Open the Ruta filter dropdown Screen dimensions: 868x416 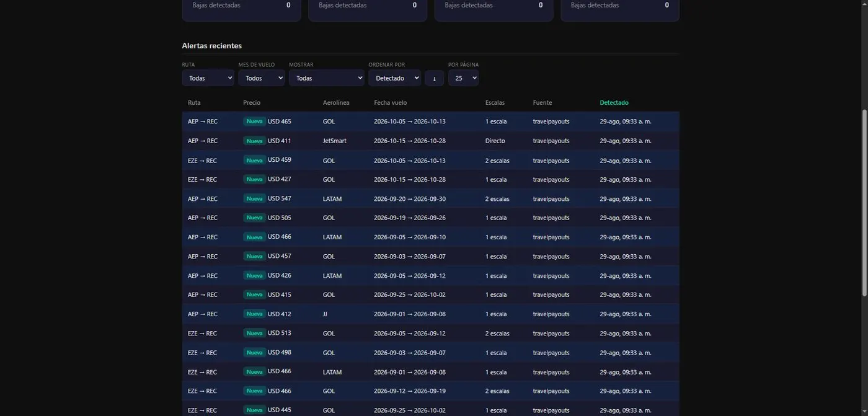pyautogui.click(x=208, y=78)
